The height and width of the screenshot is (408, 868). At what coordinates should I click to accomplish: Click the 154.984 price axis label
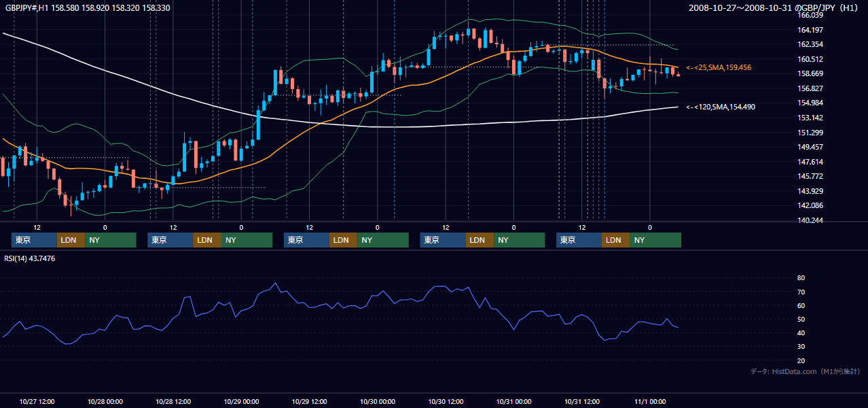(810, 103)
